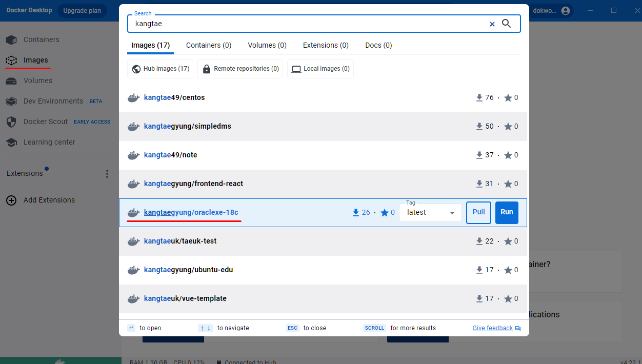Click the Upgrade plan button
This screenshot has width=642, height=364.
82,11
